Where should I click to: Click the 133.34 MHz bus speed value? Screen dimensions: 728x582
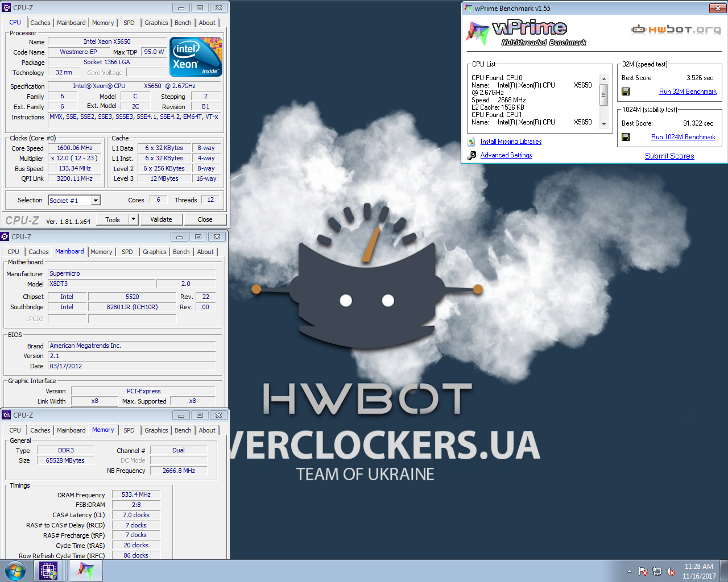pos(75,168)
